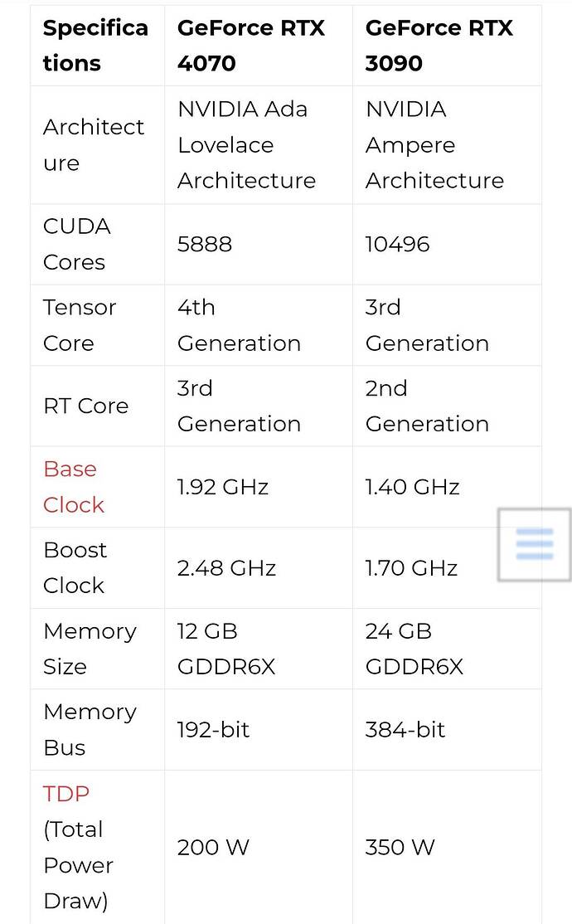Image resolution: width=572 pixels, height=924 pixels.
Task: Click the RT Core row label
Action: pyautogui.click(x=85, y=406)
